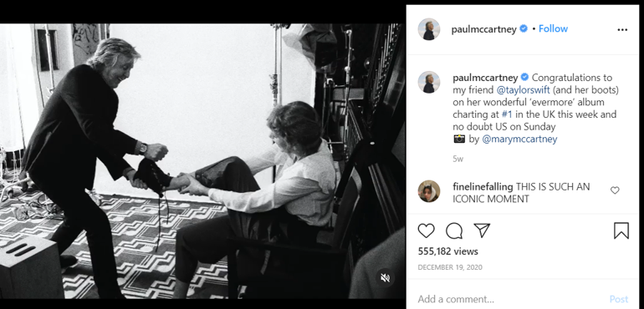
Task: Follow the paulmccartney account
Action: pos(553,28)
